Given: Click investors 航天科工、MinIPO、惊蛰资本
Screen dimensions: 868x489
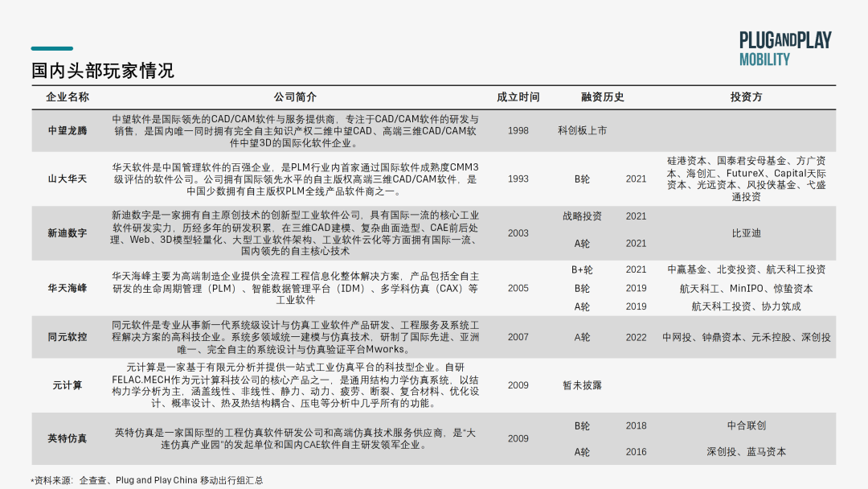Looking at the screenshot, I should click(x=746, y=289).
